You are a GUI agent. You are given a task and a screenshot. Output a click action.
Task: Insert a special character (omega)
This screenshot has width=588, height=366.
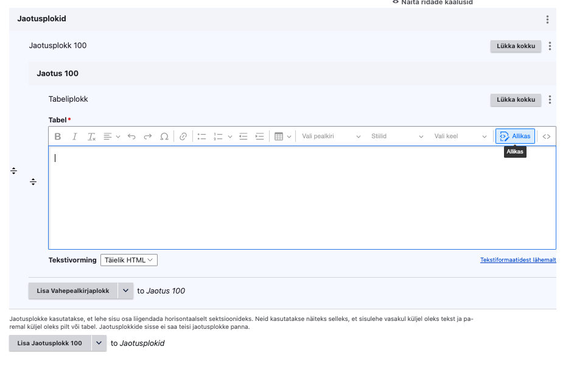(164, 136)
